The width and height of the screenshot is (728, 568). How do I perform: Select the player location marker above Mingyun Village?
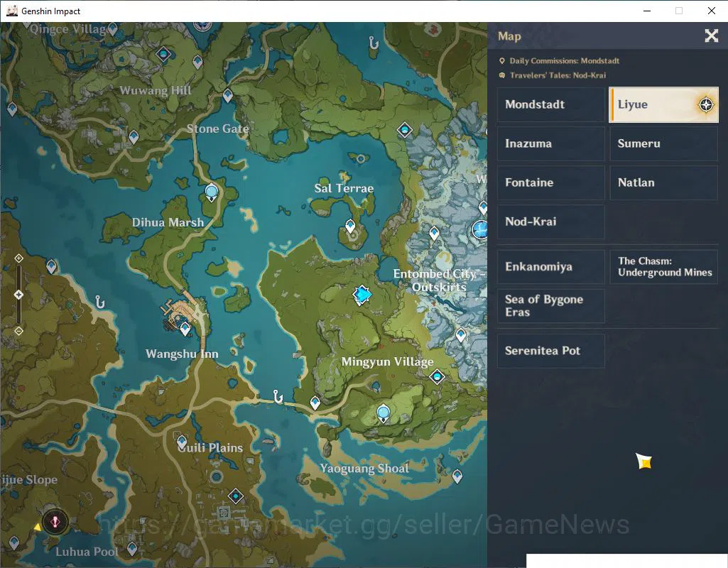point(362,295)
